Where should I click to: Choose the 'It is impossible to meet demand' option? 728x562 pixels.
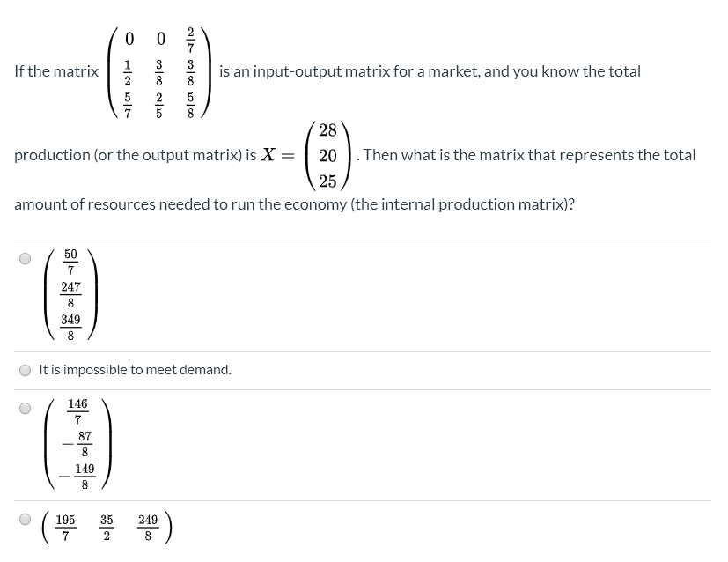[x=25, y=370]
